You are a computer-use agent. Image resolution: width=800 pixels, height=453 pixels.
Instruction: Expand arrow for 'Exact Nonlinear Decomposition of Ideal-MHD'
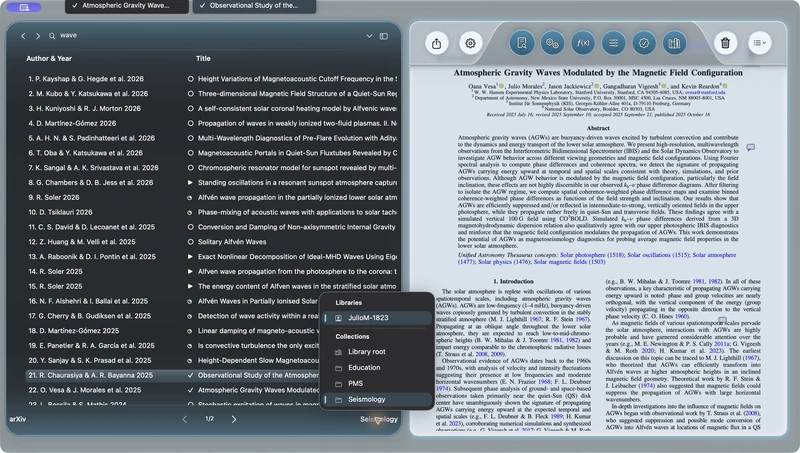[190, 257]
